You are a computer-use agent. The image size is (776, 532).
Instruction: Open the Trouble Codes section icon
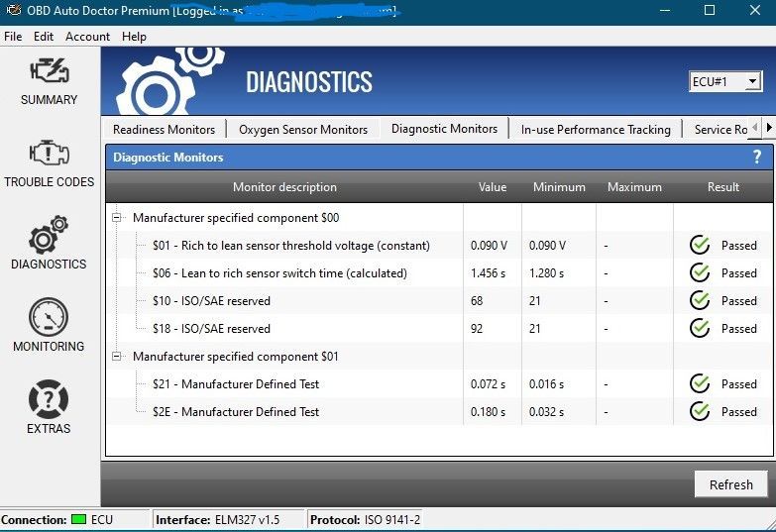coord(49,155)
